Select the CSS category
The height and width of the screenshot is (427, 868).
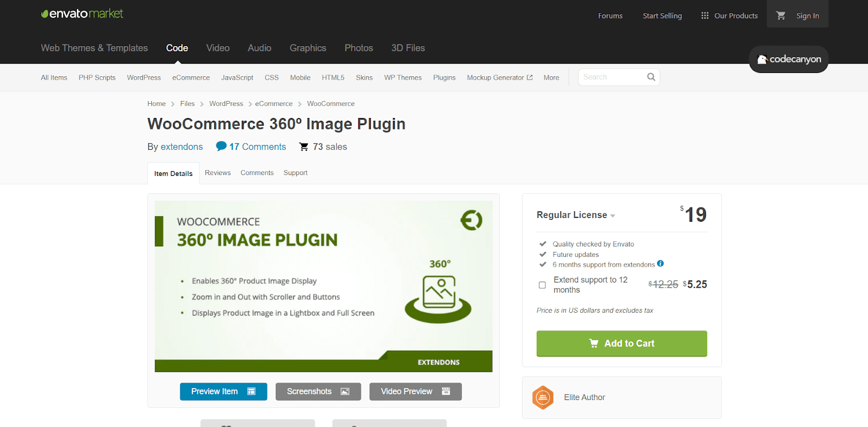pyautogui.click(x=271, y=77)
